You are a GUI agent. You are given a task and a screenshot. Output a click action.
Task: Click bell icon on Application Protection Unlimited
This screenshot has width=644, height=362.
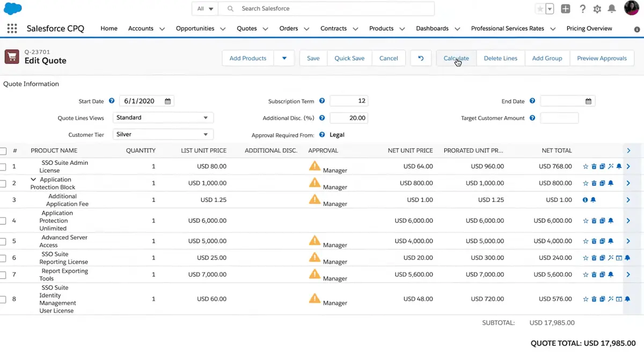pos(611,221)
